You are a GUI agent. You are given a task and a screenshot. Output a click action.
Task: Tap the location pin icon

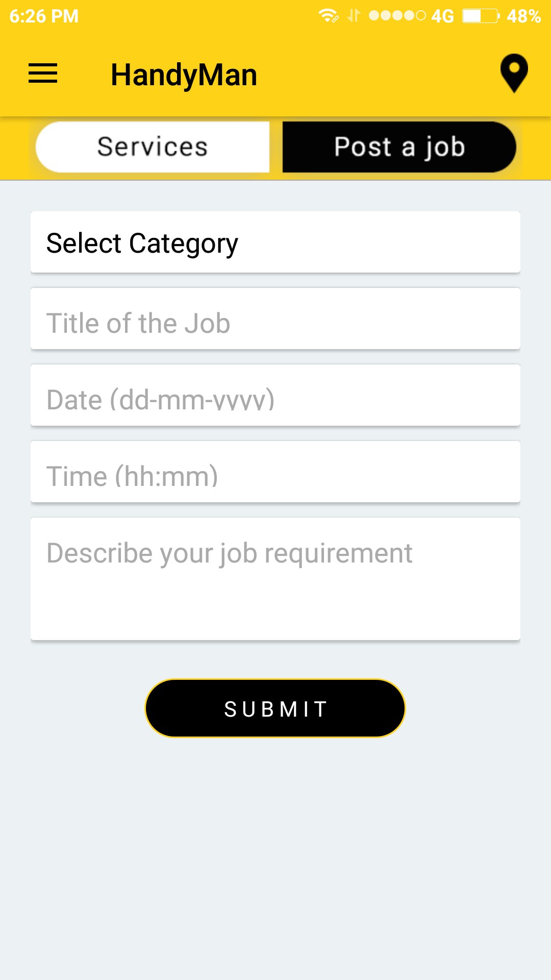click(x=514, y=73)
